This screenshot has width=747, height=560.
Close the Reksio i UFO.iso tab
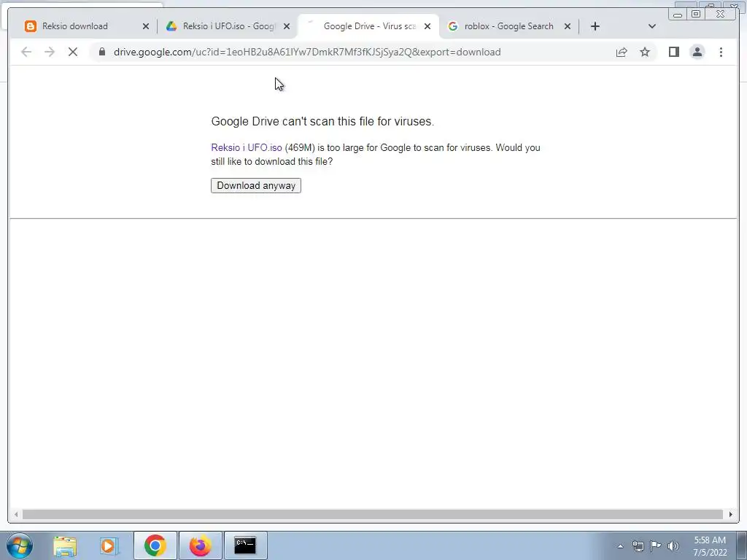pyautogui.click(x=287, y=27)
